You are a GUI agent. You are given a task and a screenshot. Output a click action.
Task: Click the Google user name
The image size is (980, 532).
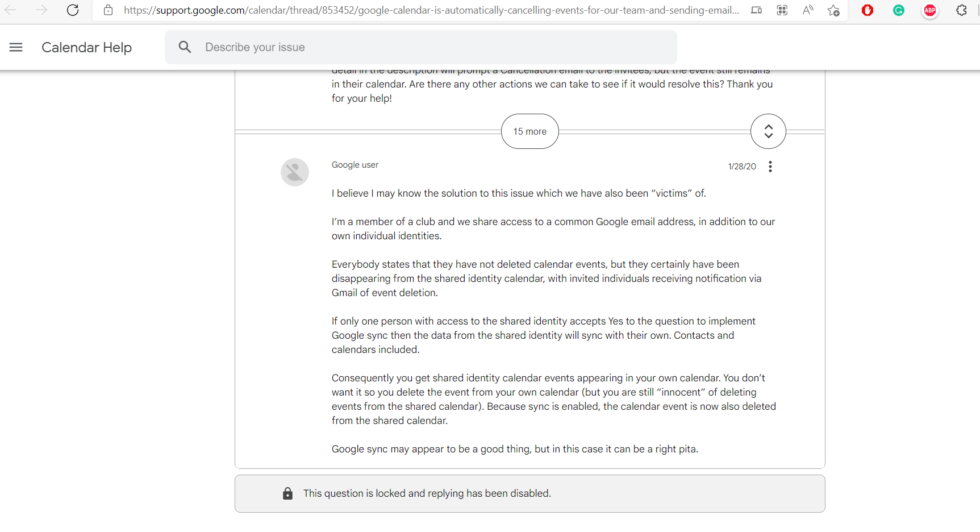[355, 165]
